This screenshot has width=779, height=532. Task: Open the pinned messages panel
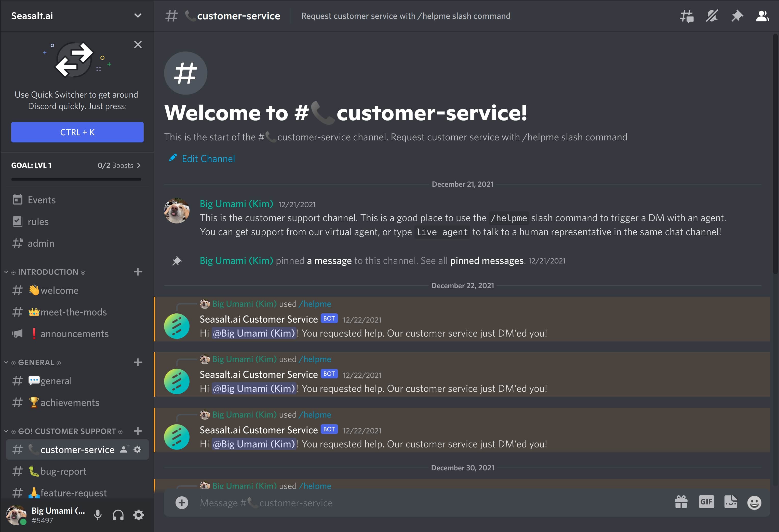(x=737, y=16)
